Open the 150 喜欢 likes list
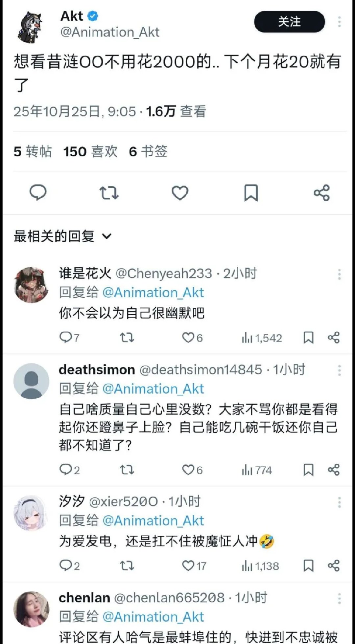355x644 pixels. tap(90, 152)
